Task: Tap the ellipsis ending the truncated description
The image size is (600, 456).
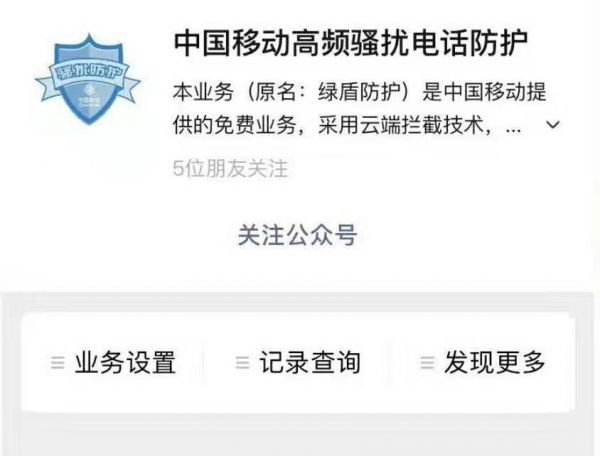Action: (513, 129)
